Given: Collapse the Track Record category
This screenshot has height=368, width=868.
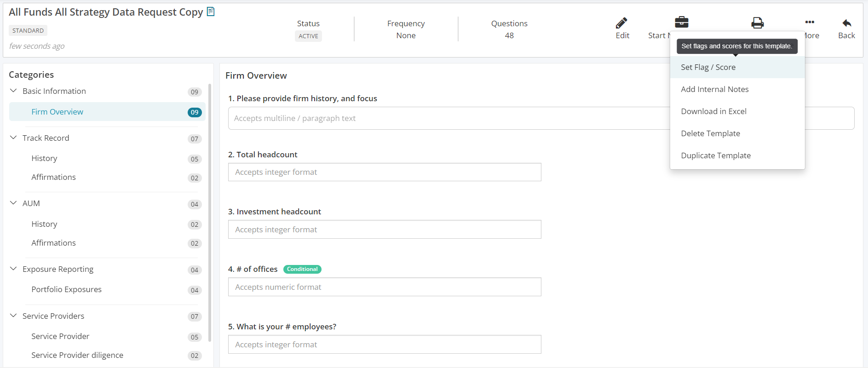Looking at the screenshot, I should tap(13, 138).
